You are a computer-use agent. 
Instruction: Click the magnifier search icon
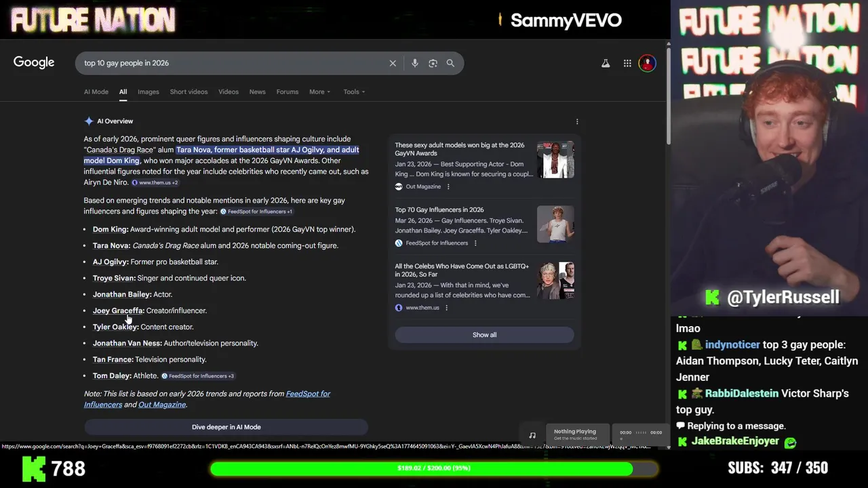click(450, 63)
